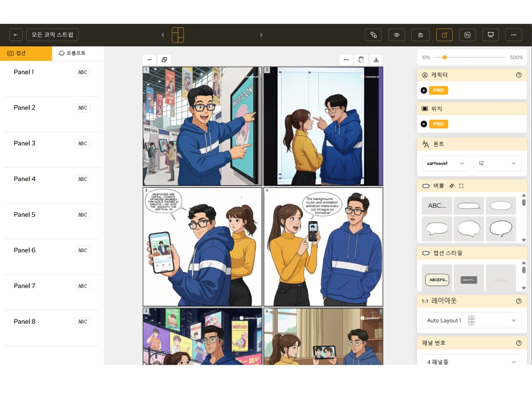Click the zoom slider handle

[444, 57]
